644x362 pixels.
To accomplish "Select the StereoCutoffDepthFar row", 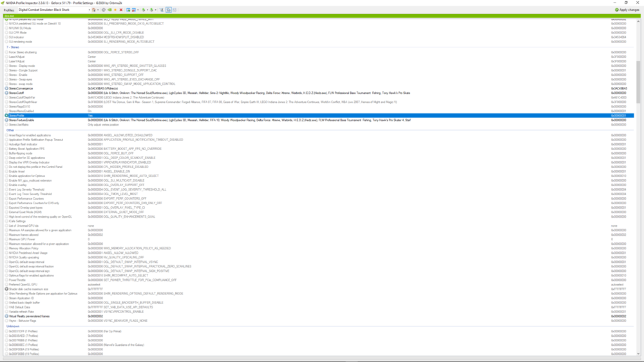I will point(318,97).
